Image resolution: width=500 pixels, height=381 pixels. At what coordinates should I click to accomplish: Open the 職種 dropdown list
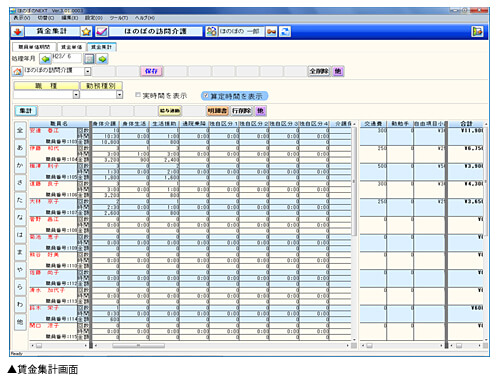point(76,95)
